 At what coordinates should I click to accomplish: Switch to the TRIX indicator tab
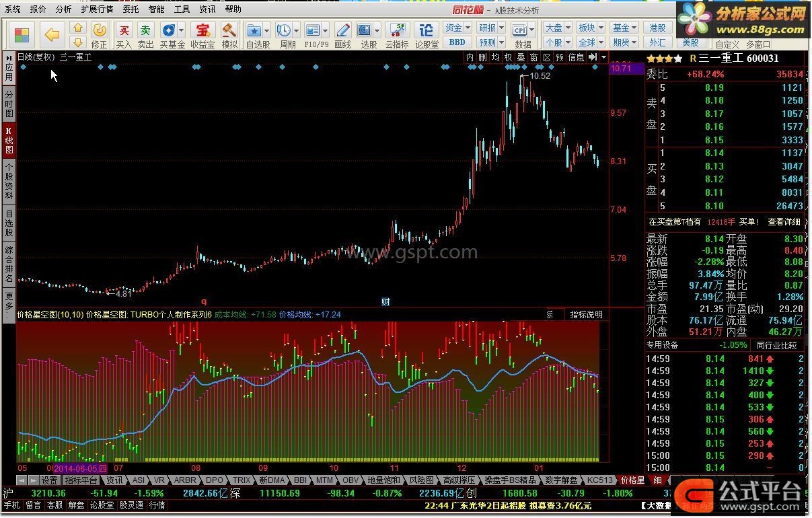point(242,480)
